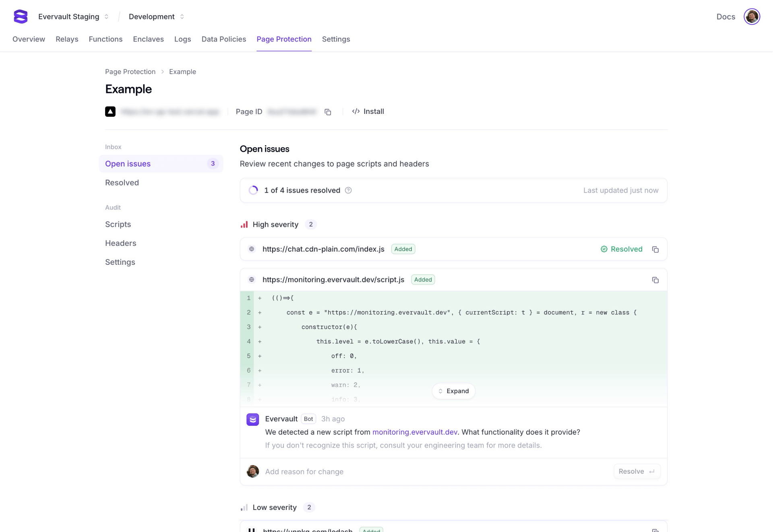
Task: Switch to the Relays tab
Action: tap(67, 39)
